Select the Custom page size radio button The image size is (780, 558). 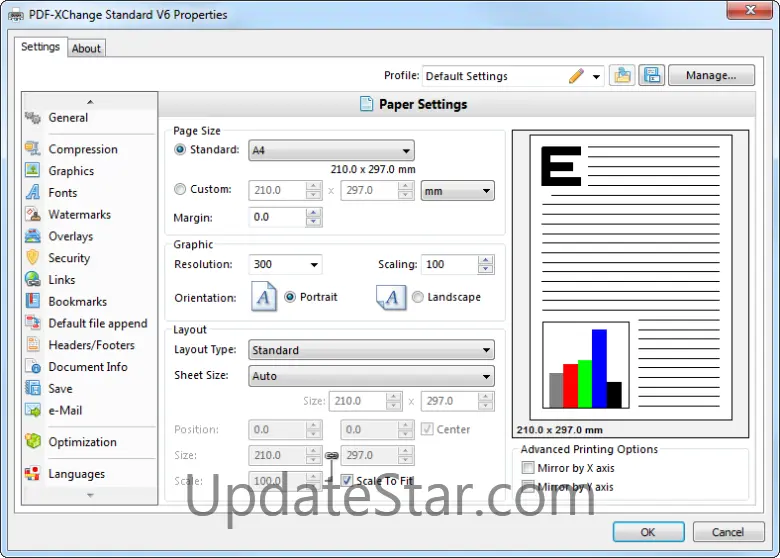click(180, 189)
